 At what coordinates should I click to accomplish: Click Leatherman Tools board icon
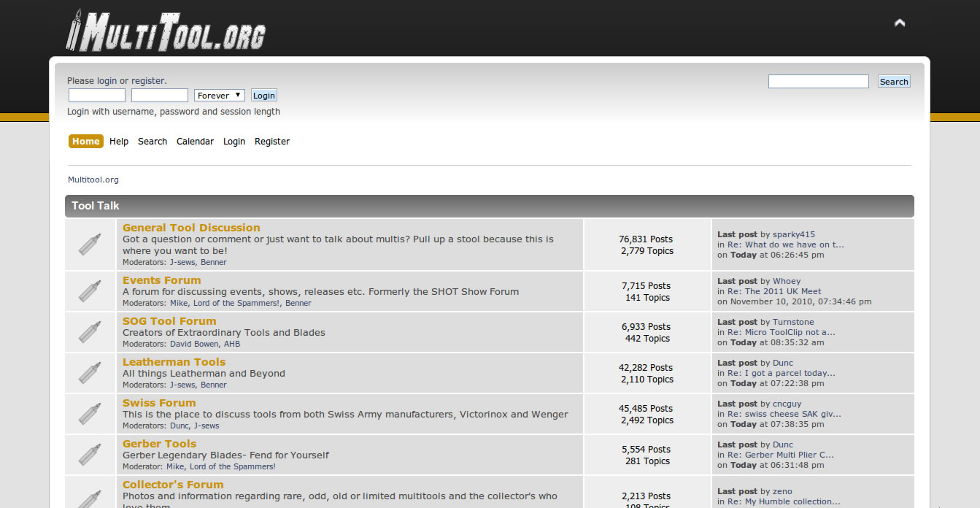(90, 373)
